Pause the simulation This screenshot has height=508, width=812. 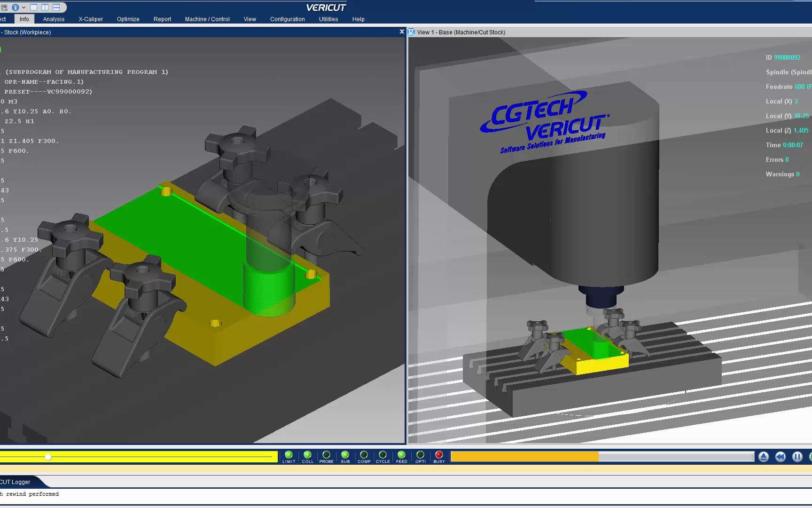click(797, 457)
